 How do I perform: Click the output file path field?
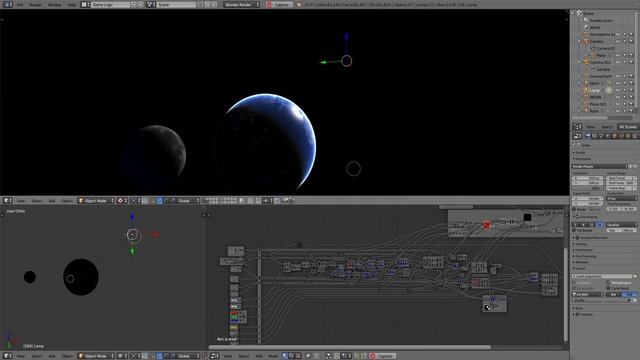click(x=602, y=276)
